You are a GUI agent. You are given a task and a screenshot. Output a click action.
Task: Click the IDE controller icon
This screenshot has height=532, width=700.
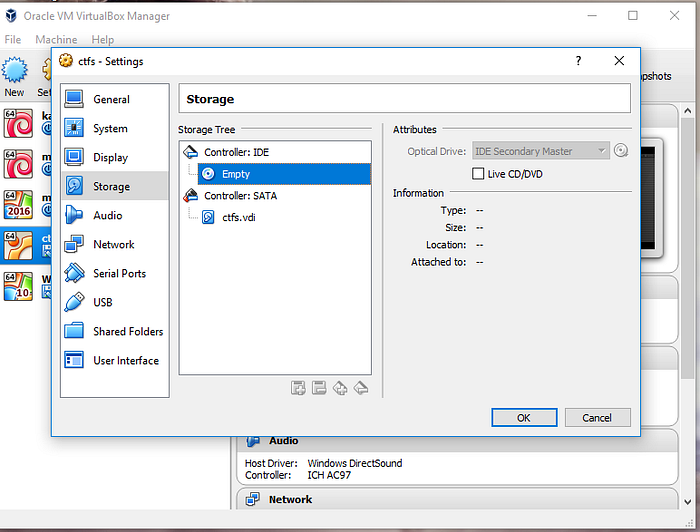pos(191,152)
